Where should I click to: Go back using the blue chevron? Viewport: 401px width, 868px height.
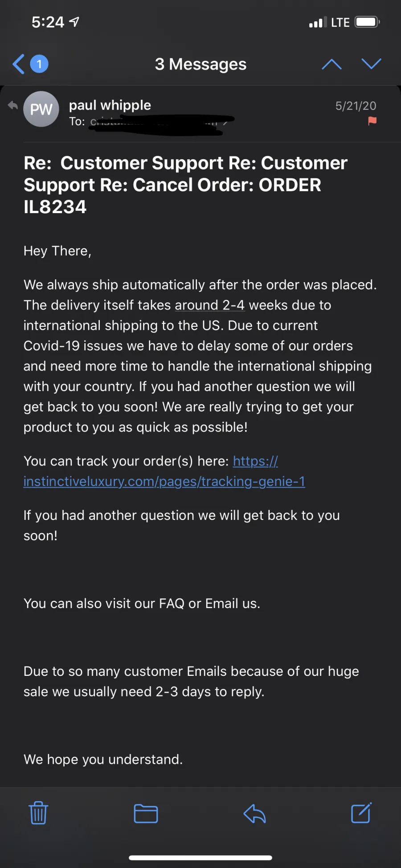coord(18,64)
